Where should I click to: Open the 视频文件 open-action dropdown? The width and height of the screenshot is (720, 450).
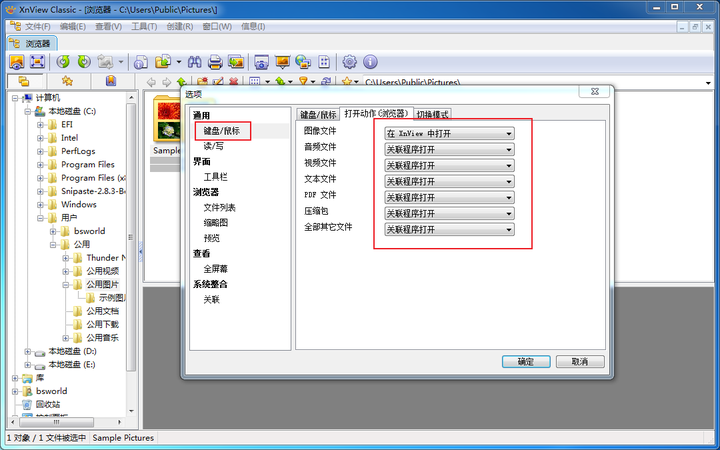pos(449,166)
